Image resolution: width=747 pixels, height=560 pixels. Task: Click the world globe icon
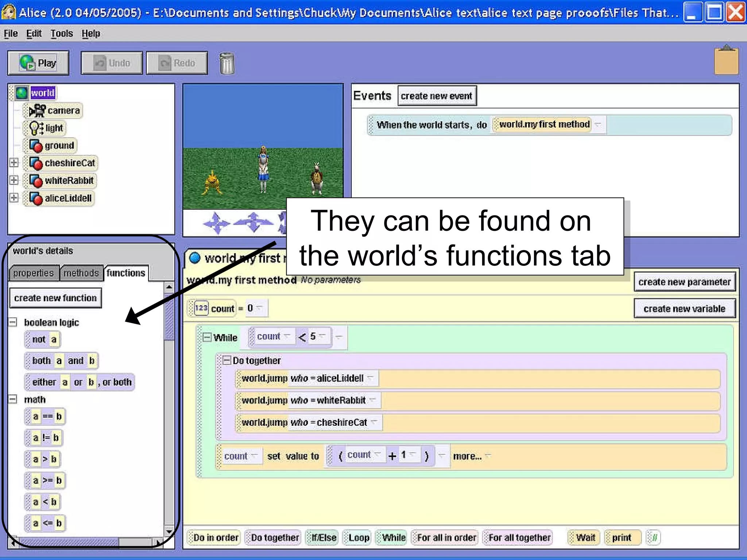22,93
